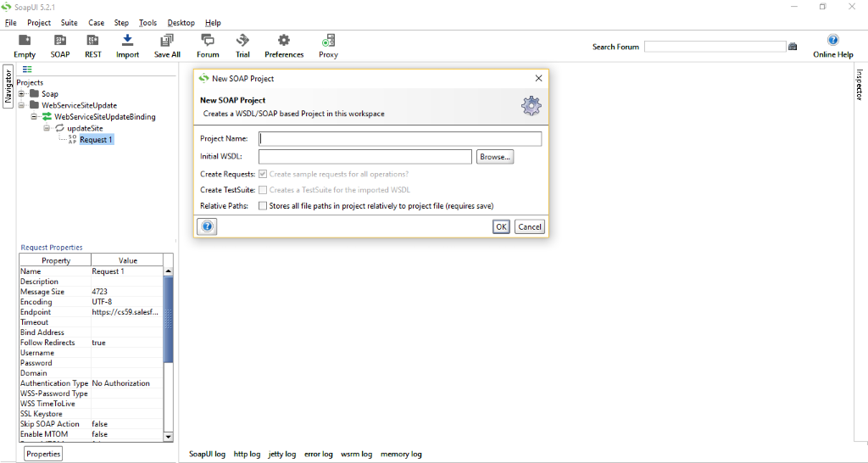Click Save All toolbar icon
Image resolution: width=868 pixels, height=463 pixels.
167,41
